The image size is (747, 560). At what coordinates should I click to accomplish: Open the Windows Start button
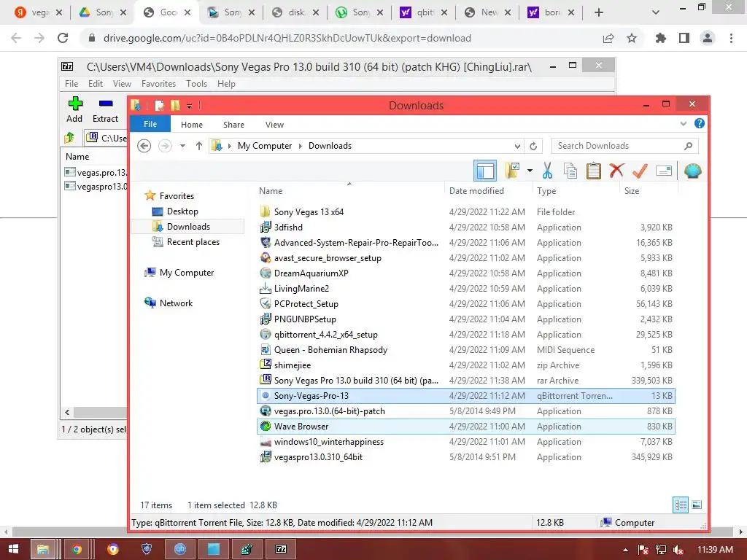click(x=13, y=549)
